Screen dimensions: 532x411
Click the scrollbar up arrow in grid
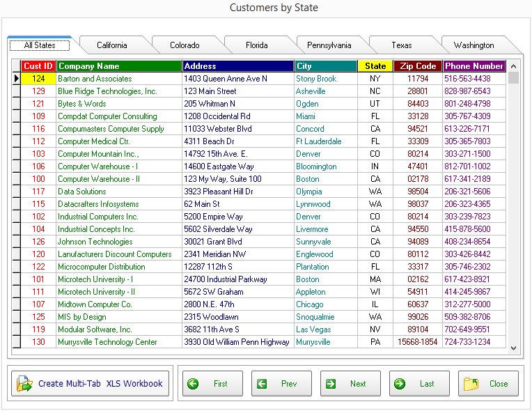pos(514,66)
